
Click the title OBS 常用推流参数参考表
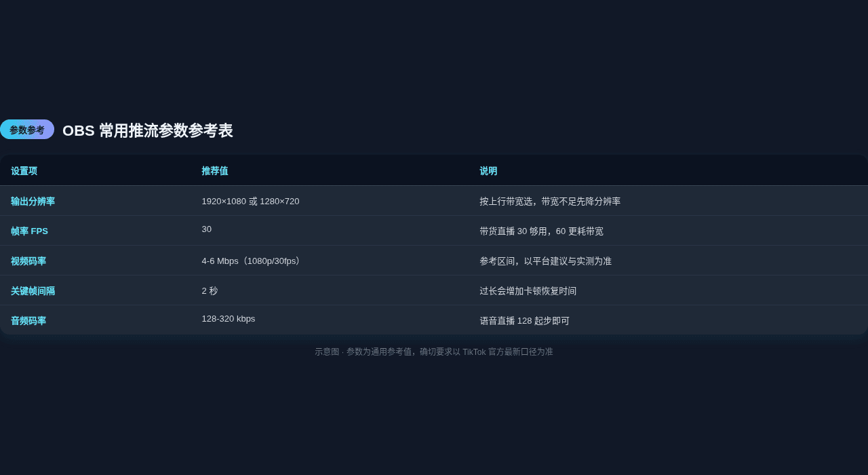148,131
